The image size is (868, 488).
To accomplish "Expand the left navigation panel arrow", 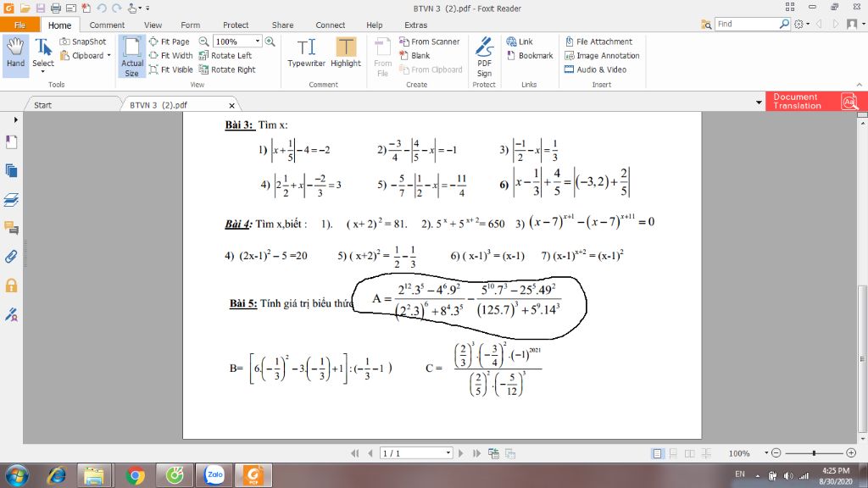I will coord(15,119).
